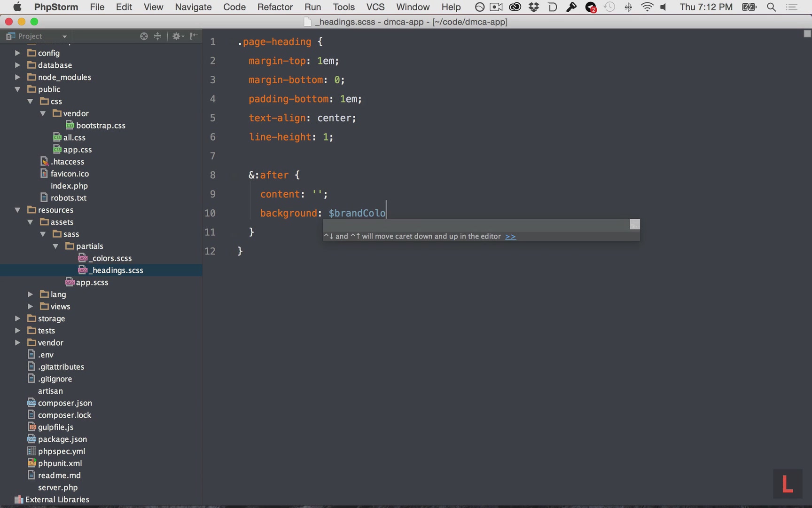Collapse the css folder
The width and height of the screenshot is (812, 508).
(30, 101)
